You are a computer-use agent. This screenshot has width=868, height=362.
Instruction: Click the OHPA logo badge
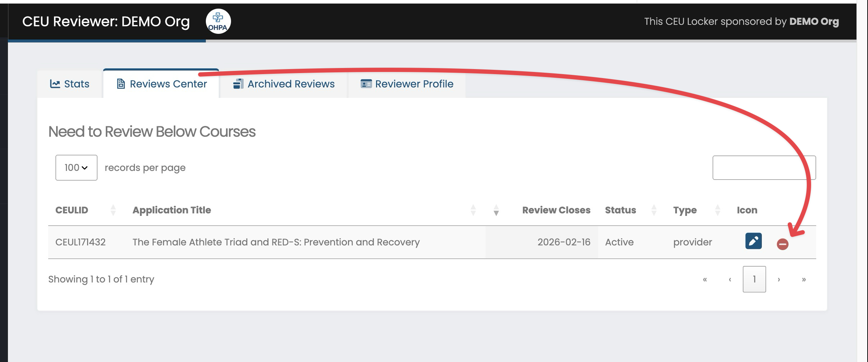(218, 22)
